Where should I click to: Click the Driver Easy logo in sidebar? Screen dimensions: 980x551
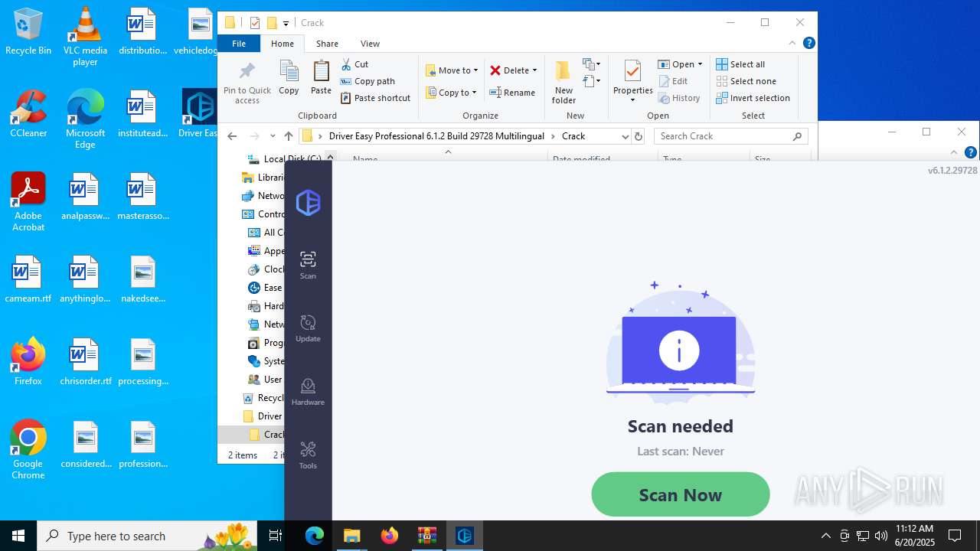[308, 202]
